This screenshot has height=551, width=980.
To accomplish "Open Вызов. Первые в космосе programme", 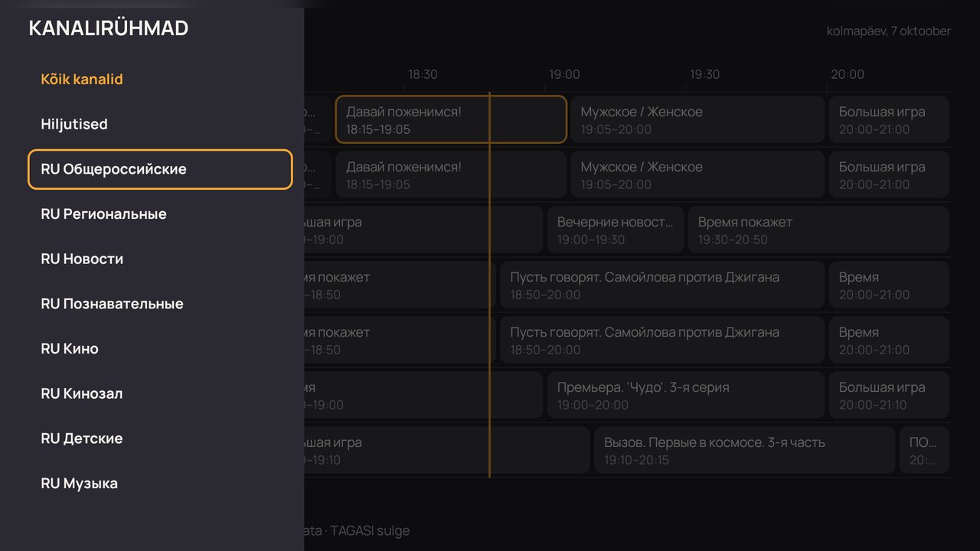I will [x=744, y=450].
